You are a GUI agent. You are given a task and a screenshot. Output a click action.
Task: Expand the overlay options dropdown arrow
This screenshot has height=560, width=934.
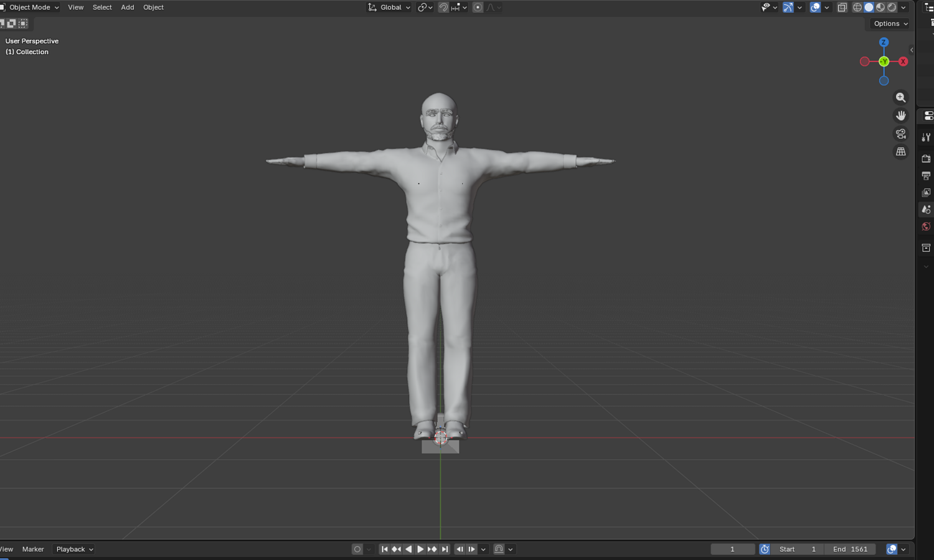point(827,7)
